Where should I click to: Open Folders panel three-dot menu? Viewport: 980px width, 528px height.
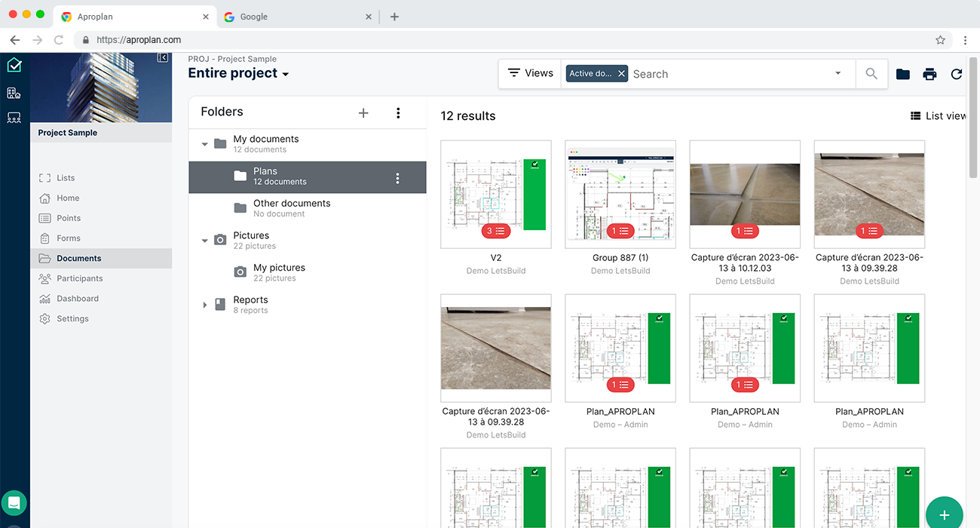[x=398, y=113]
